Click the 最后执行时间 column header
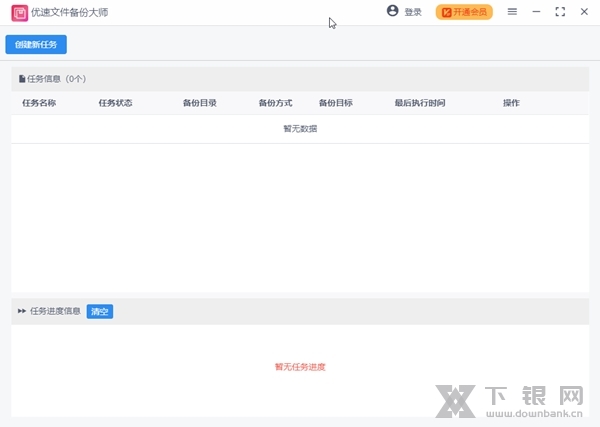Viewport: 600px width, 427px height. tap(420, 103)
